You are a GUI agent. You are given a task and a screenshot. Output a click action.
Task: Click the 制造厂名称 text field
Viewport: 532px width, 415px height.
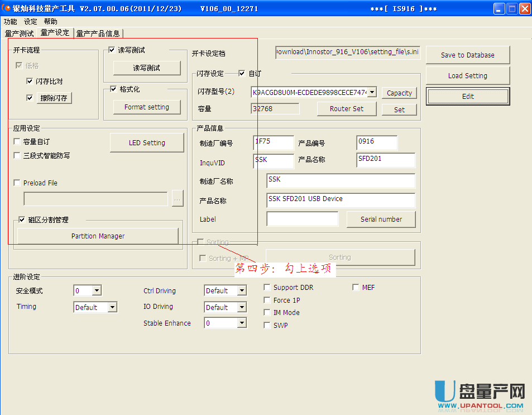click(341, 181)
